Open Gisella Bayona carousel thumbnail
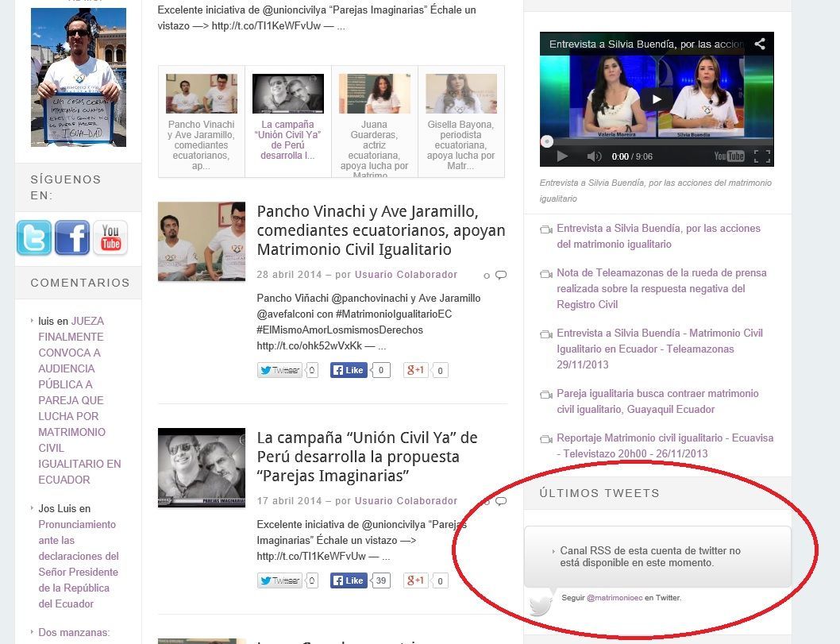 461,93
